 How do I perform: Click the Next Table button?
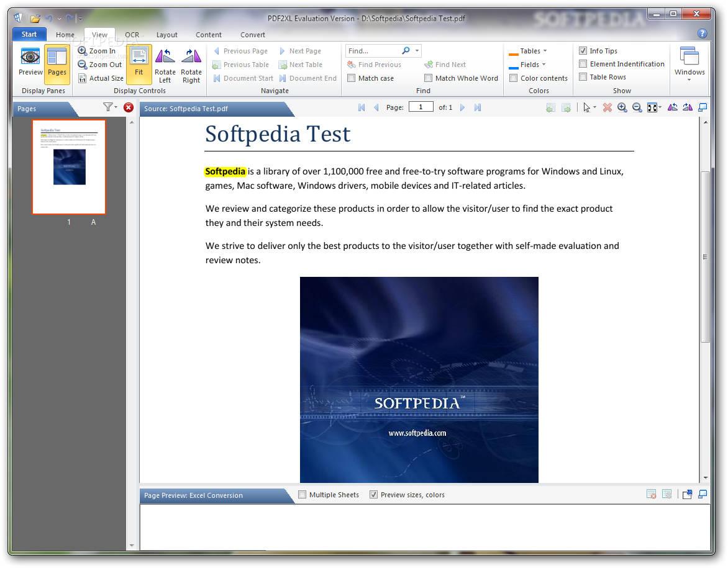click(x=301, y=65)
